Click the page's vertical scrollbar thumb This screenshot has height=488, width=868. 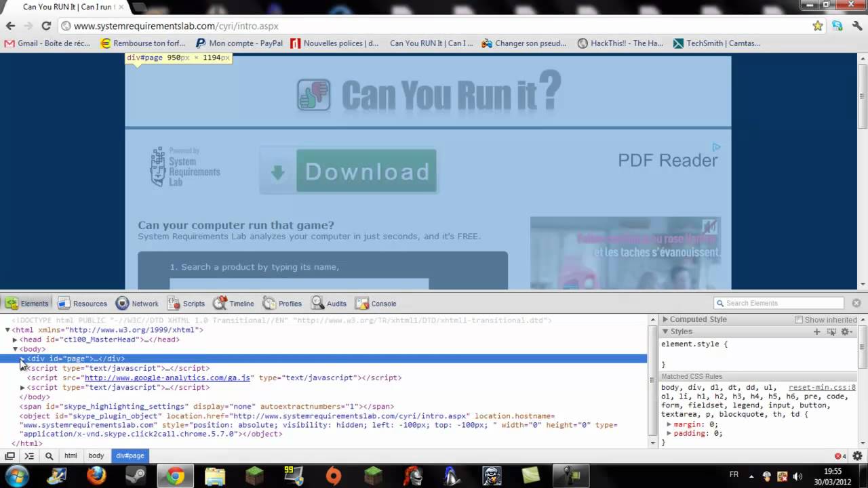863,97
